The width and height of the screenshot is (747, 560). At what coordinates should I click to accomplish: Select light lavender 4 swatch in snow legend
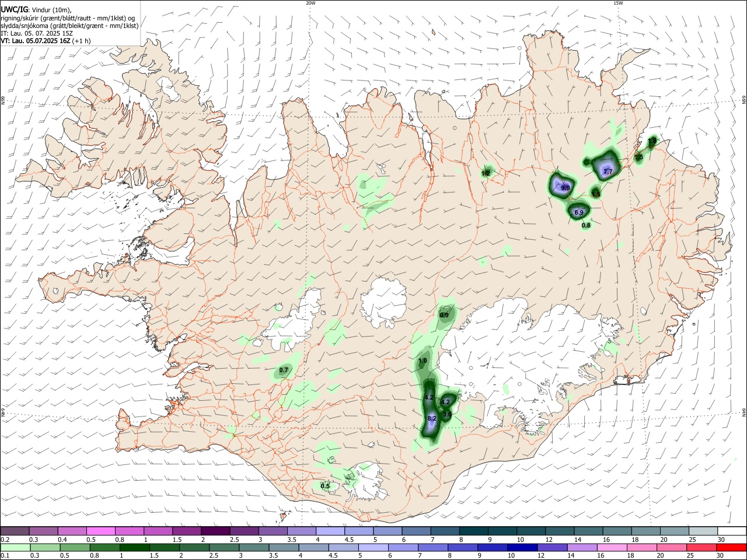[x=330, y=531]
